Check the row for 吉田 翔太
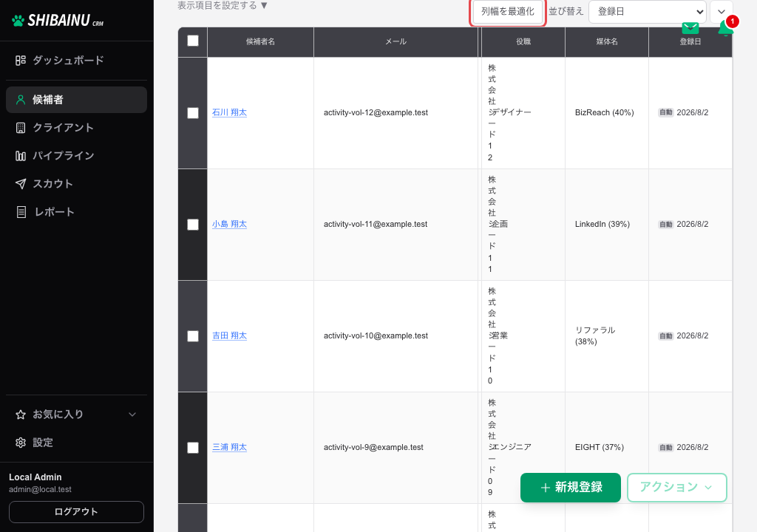 click(193, 336)
